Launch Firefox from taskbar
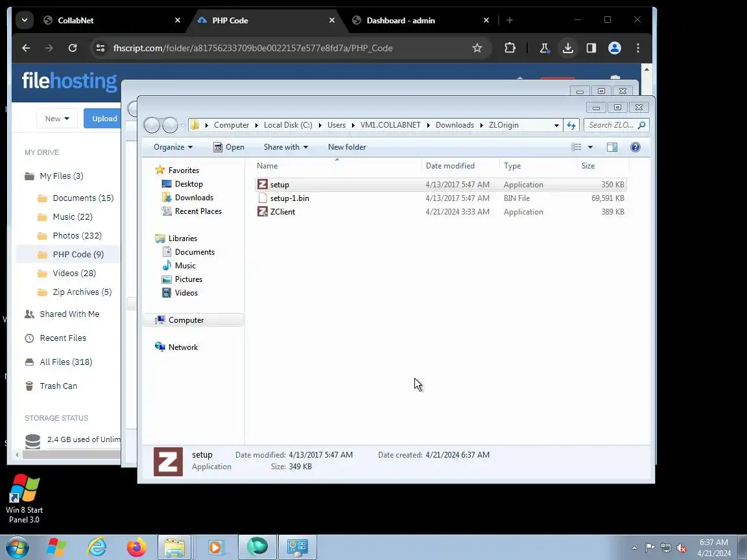 click(137, 548)
